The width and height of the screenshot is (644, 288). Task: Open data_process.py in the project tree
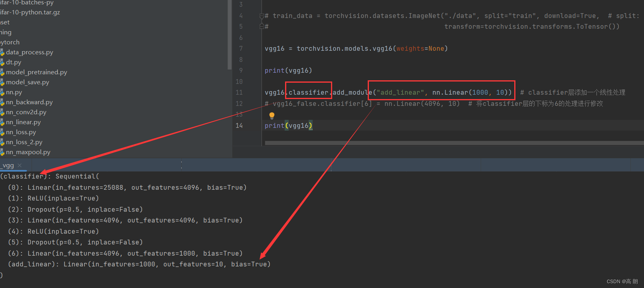[x=30, y=52]
